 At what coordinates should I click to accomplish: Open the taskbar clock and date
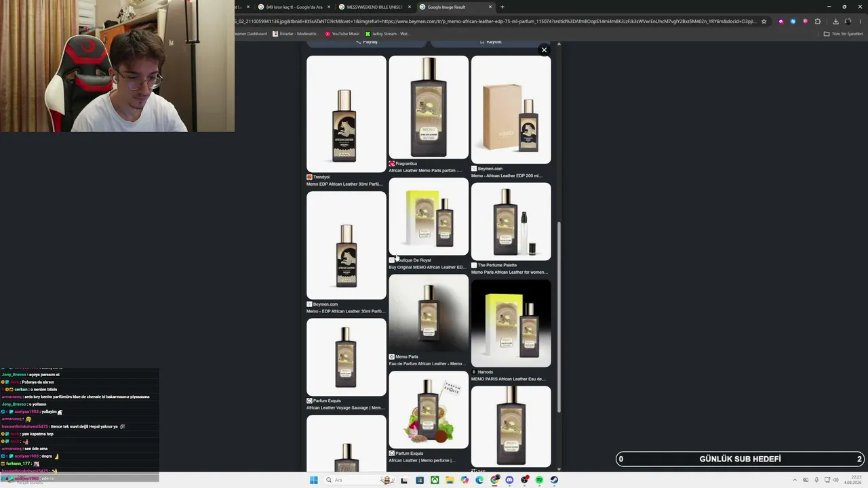(852, 480)
